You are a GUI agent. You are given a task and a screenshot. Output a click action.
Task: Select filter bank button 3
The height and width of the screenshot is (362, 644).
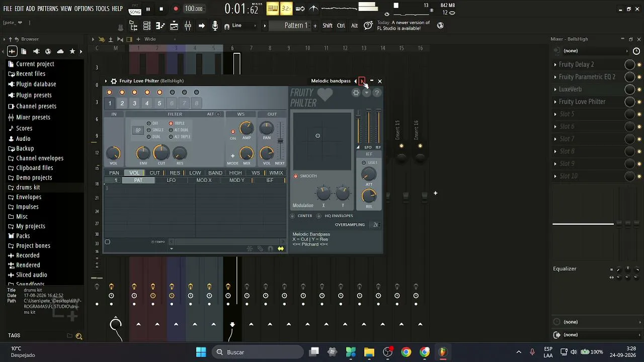coord(134,103)
